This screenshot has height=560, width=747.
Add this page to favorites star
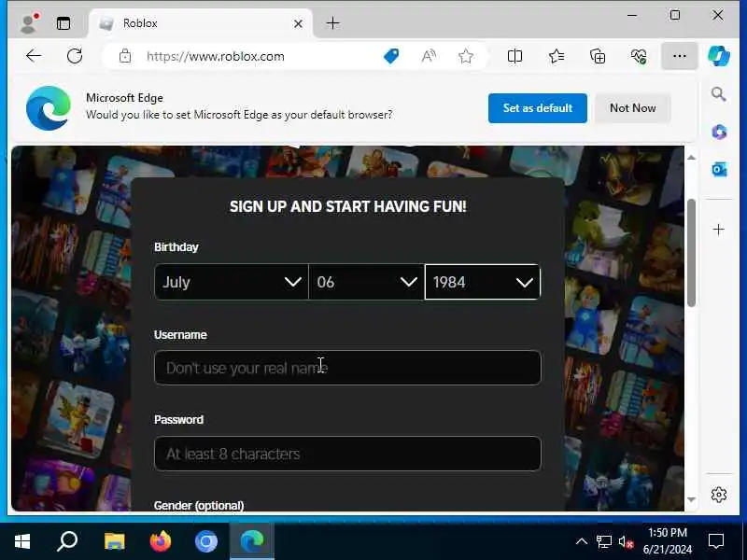[465, 56]
